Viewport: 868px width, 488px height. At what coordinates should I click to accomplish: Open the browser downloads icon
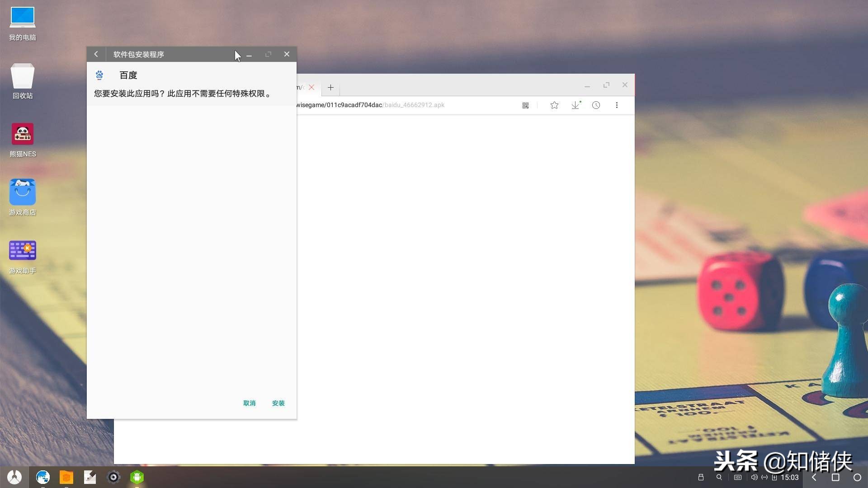click(575, 105)
